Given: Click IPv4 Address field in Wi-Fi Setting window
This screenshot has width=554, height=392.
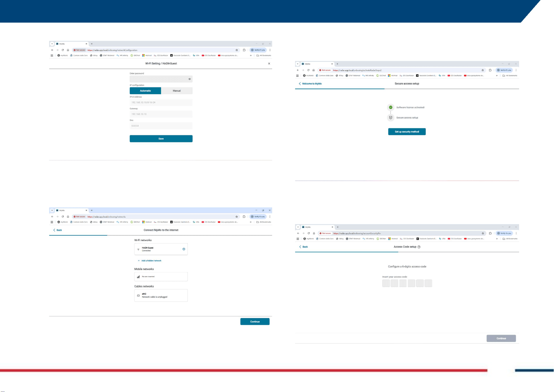Looking at the screenshot, I should click(161, 102).
